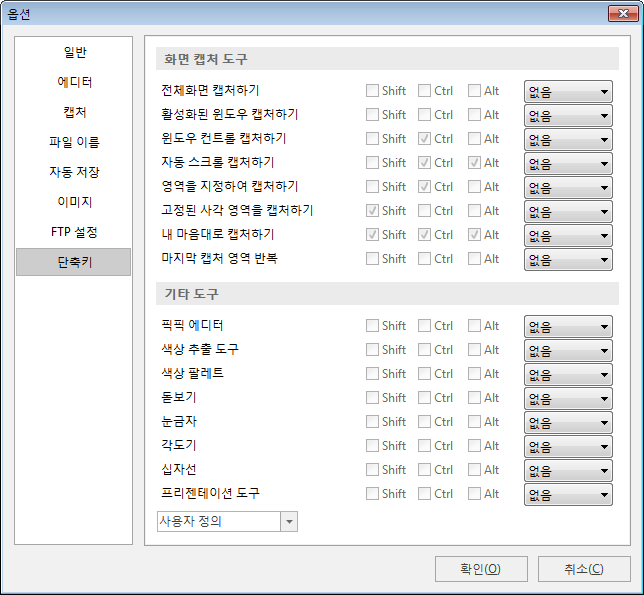Open key dropdown for 전체화면 캡처하기

(x=568, y=91)
